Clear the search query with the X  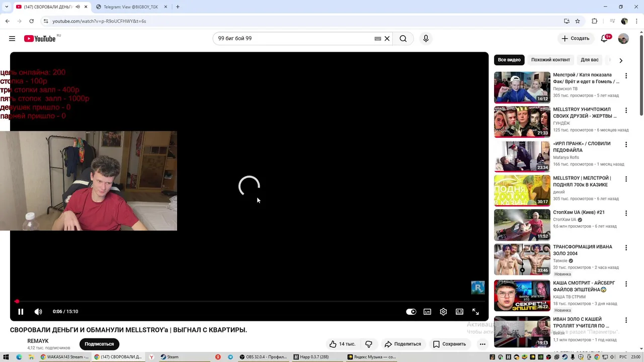click(387, 39)
